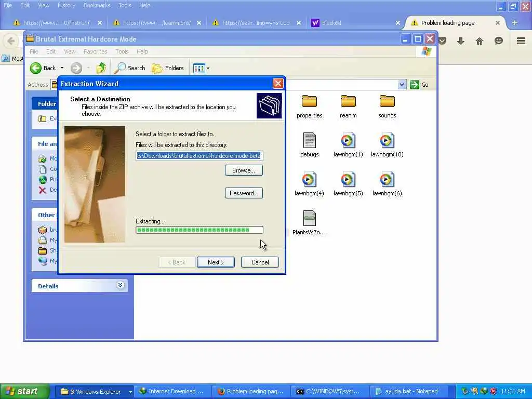Screen dimensions: 532x399
Task: Click Firefox smiley chat icon
Action: point(498,41)
